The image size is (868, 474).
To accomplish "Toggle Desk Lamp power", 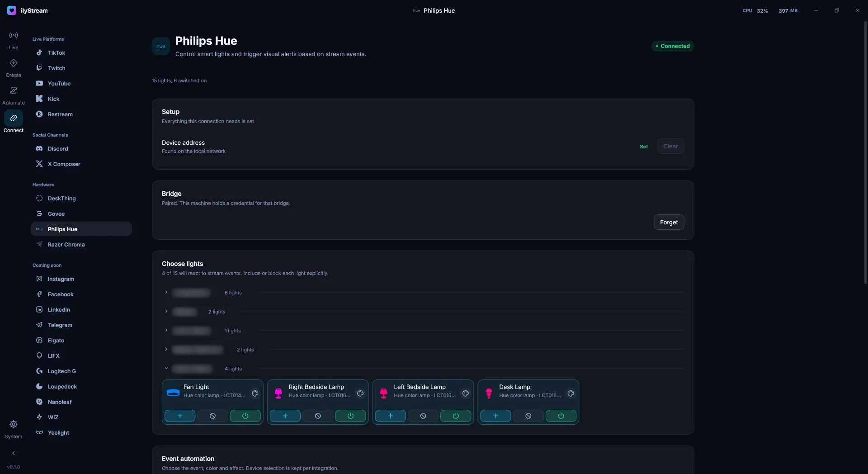I will (x=561, y=416).
